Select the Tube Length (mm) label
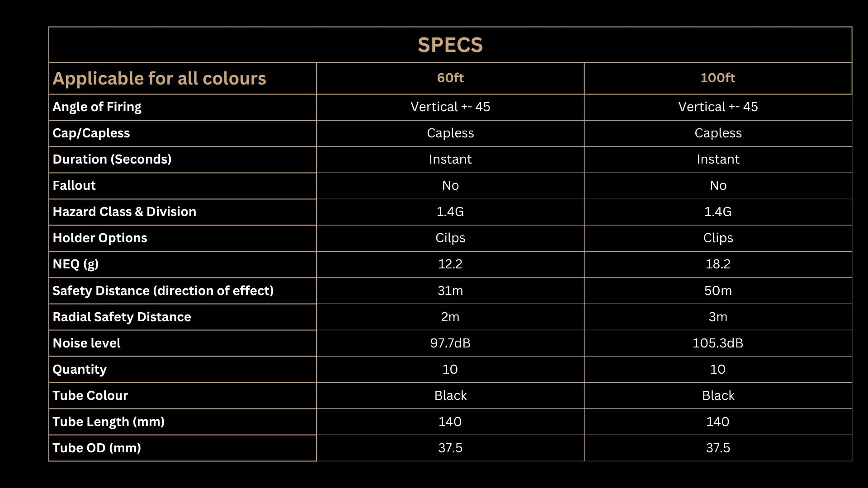 tap(108, 422)
